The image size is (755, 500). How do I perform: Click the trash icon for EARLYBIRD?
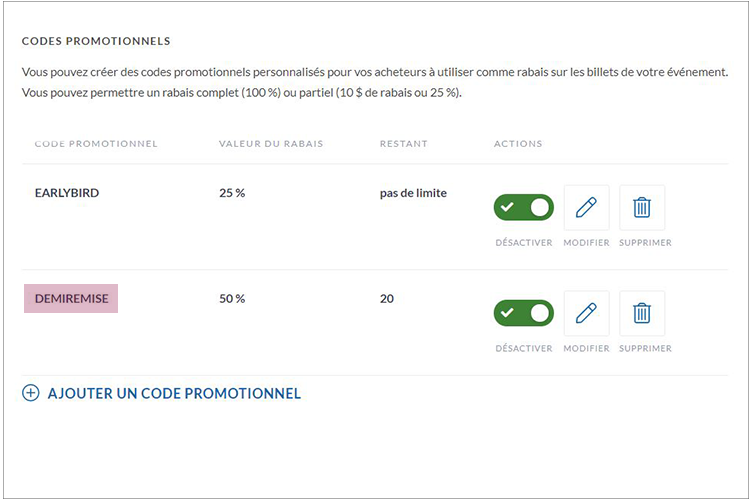pos(642,208)
